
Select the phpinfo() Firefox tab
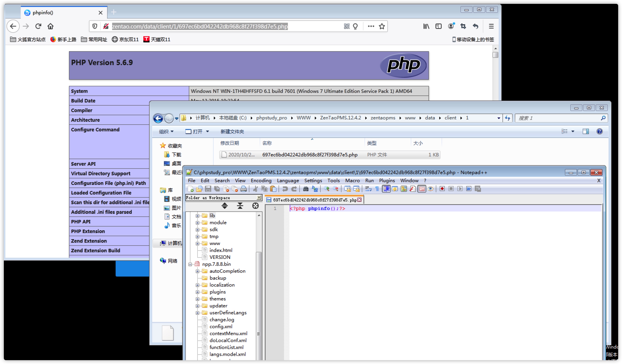pyautogui.click(x=64, y=13)
